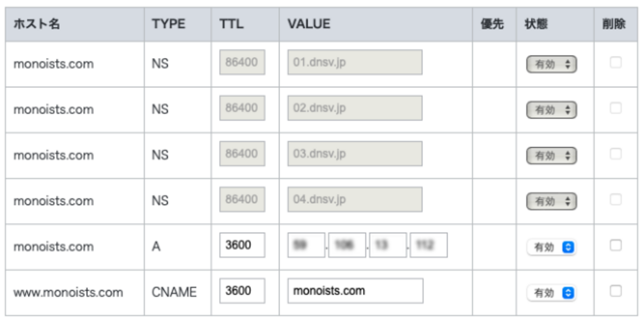Click the ホスト名 column header
644x320 pixels.
click(37, 24)
